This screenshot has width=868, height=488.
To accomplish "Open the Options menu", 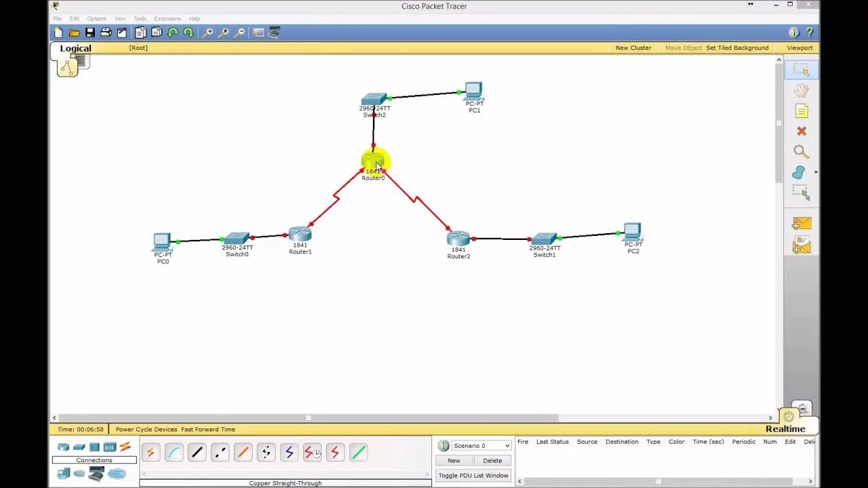I will (96, 18).
